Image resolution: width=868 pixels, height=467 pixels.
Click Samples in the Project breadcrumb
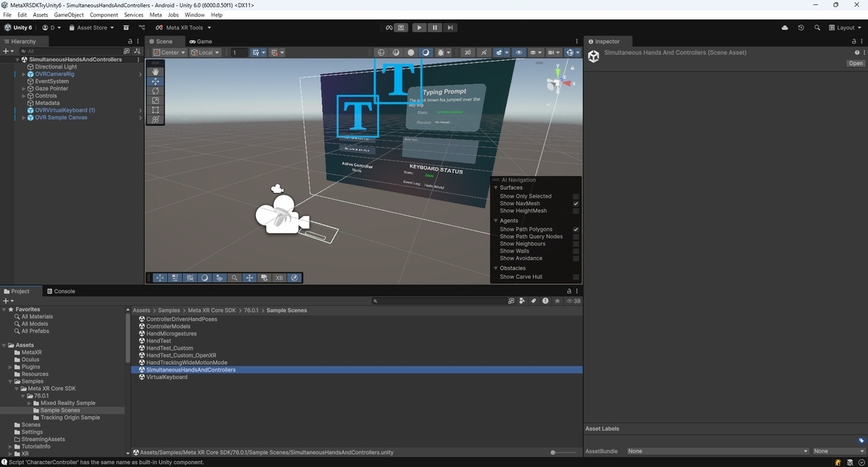[169, 310]
